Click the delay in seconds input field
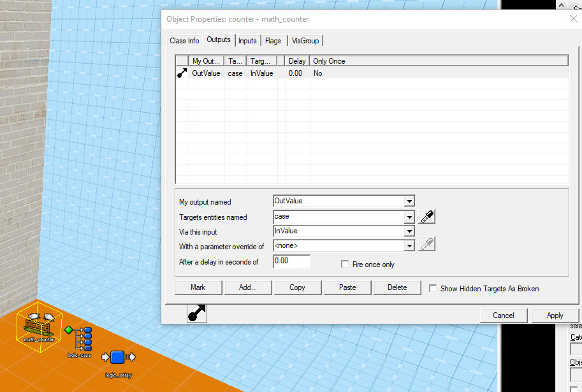The width and height of the screenshot is (582, 392). (291, 261)
